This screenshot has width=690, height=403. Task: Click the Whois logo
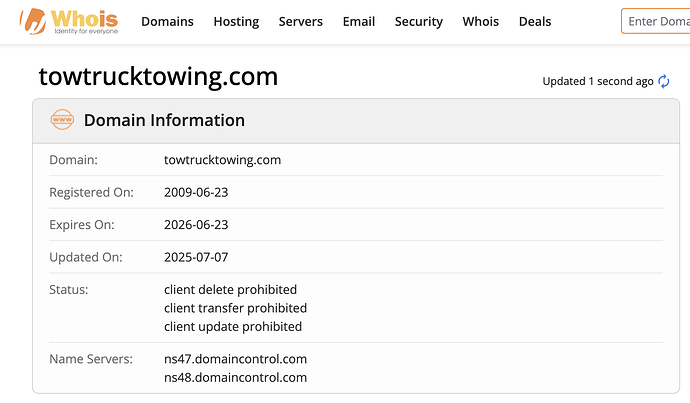(68, 21)
